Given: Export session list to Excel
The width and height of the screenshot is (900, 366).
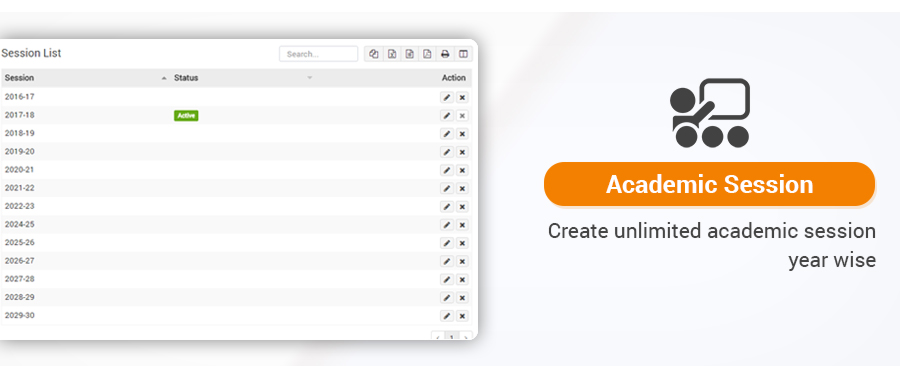Looking at the screenshot, I should pyautogui.click(x=392, y=54).
